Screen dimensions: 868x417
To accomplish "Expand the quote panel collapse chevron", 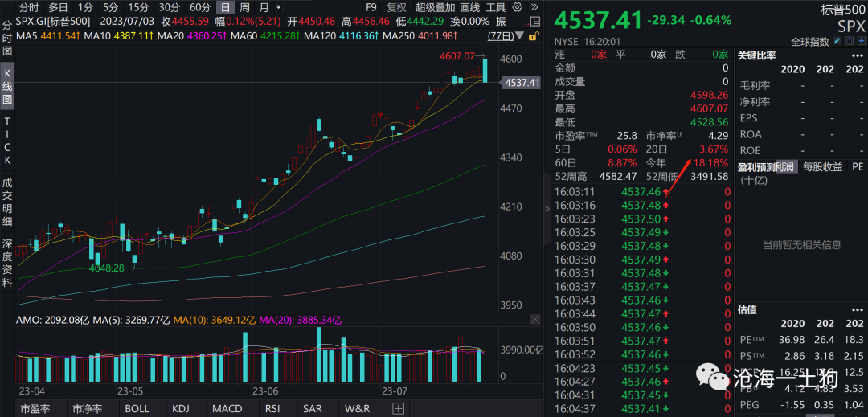I will coord(548,209).
